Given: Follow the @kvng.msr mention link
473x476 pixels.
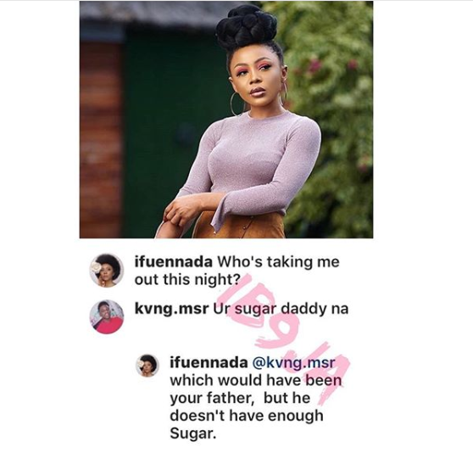Looking at the screenshot, I should point(293,363).
